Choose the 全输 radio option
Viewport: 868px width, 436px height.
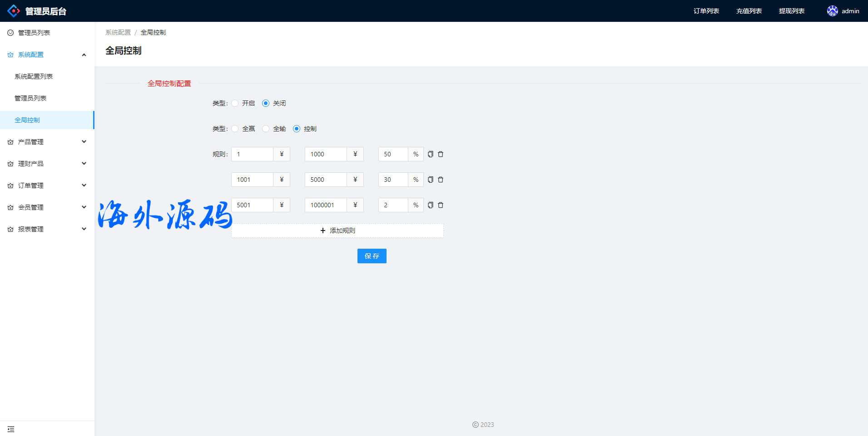(x=266, y=129)
